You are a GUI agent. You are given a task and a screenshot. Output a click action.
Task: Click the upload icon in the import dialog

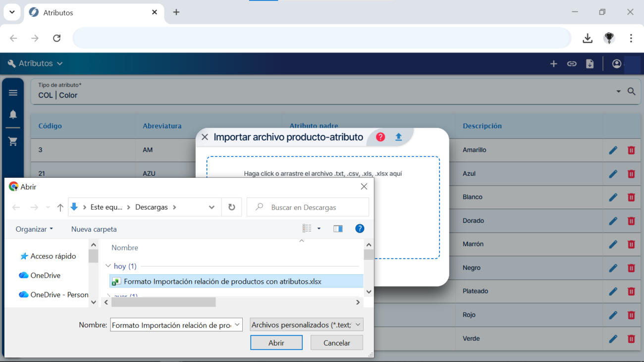tap(398, 137)
